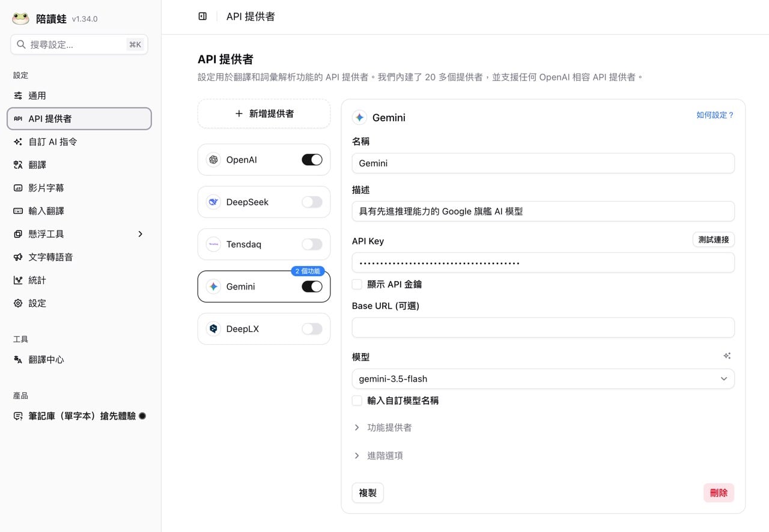
Task: Disable the OpenAI provider switch
Action: pyautogui.click(x=312, y=160)
